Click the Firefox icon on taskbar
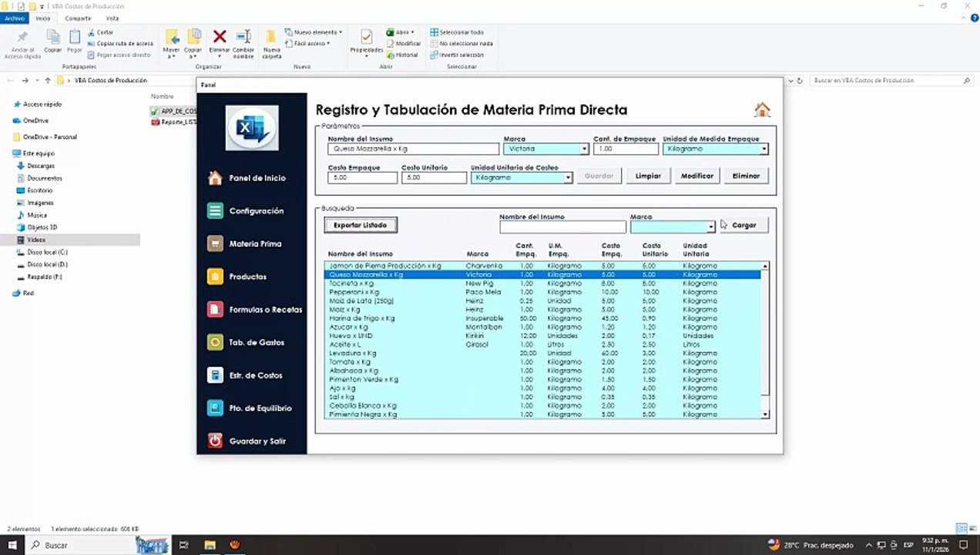Screen dimensions: 980x555 235,545
